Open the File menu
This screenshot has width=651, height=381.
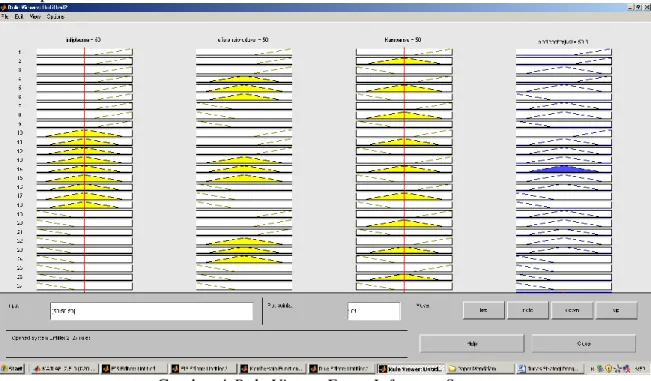coord(5,17)
